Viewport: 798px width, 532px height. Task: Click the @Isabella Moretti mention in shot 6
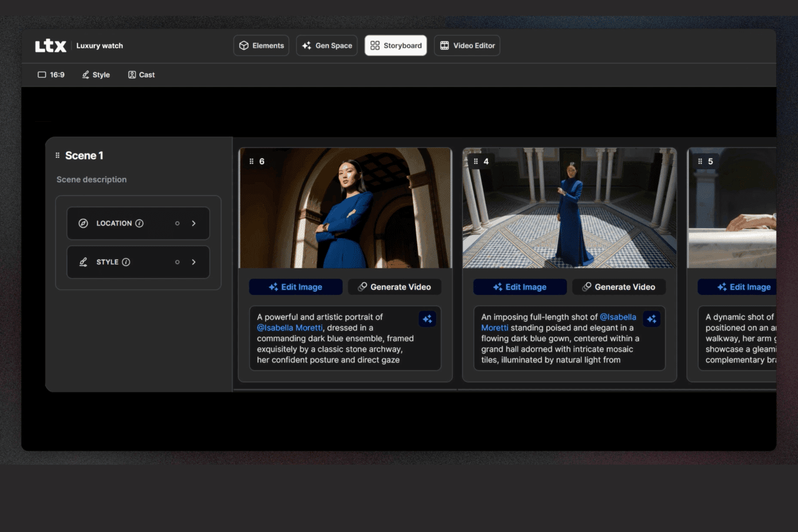click(x=290, y=328)
